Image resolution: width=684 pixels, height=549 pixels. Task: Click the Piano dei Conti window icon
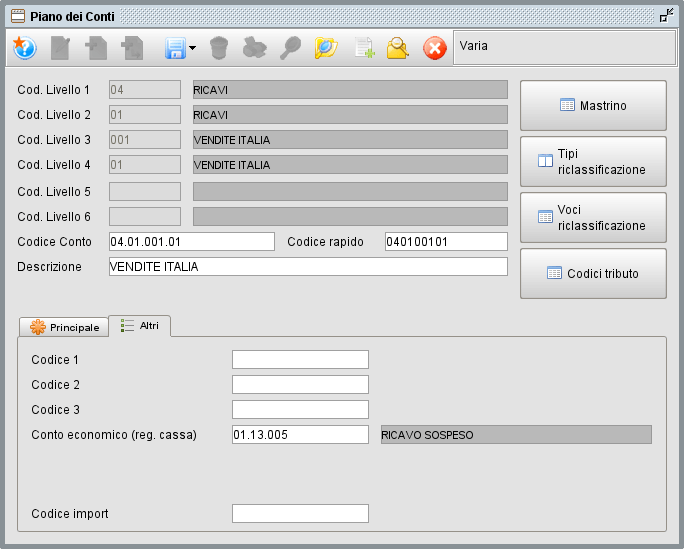click(18, 17)
